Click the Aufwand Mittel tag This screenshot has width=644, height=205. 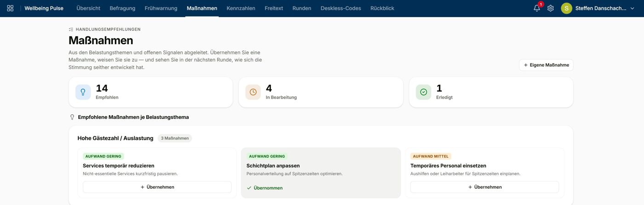coord(431,156)
